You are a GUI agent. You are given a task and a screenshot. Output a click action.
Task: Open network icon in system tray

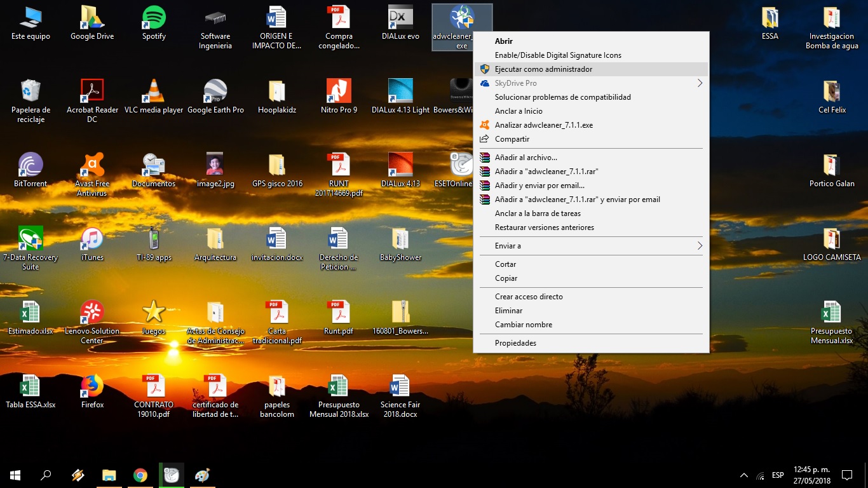(x=761, y=475)
